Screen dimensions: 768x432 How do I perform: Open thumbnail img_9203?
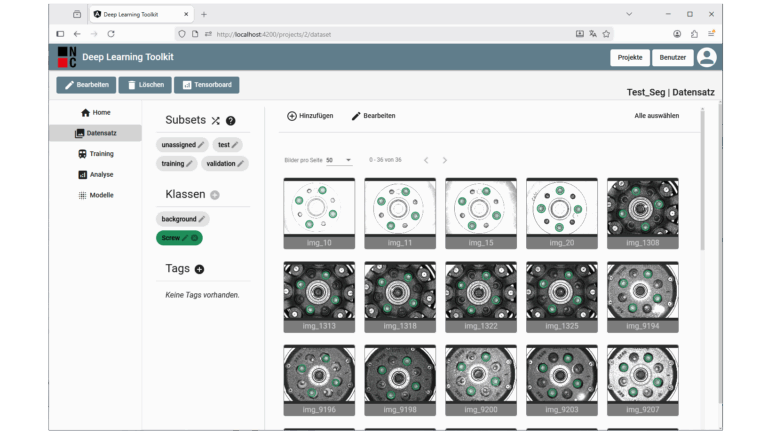pos(562,380)
